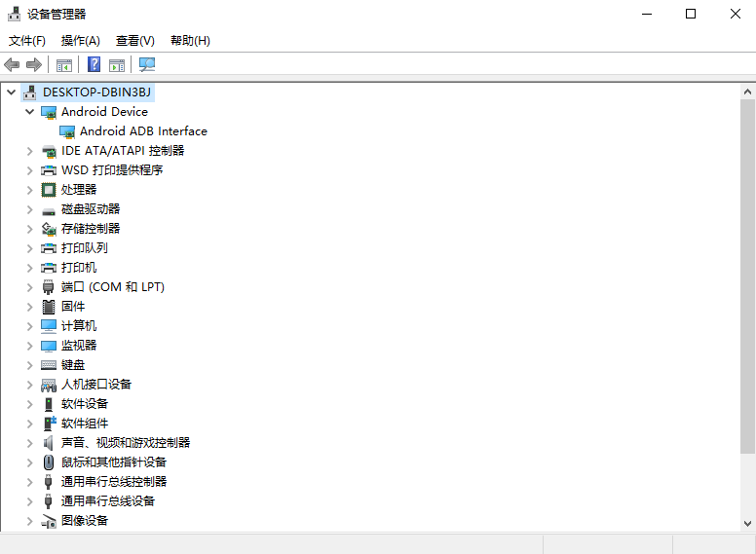Click the Help (question mark) toolbar icon
The width and height of the screenshot is (756, 554).
point(94,64)
